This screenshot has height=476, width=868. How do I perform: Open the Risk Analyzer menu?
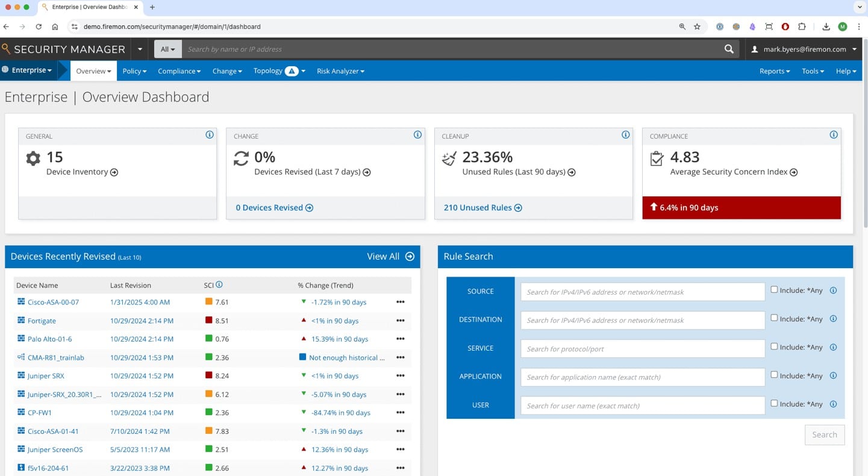(340, 70)
